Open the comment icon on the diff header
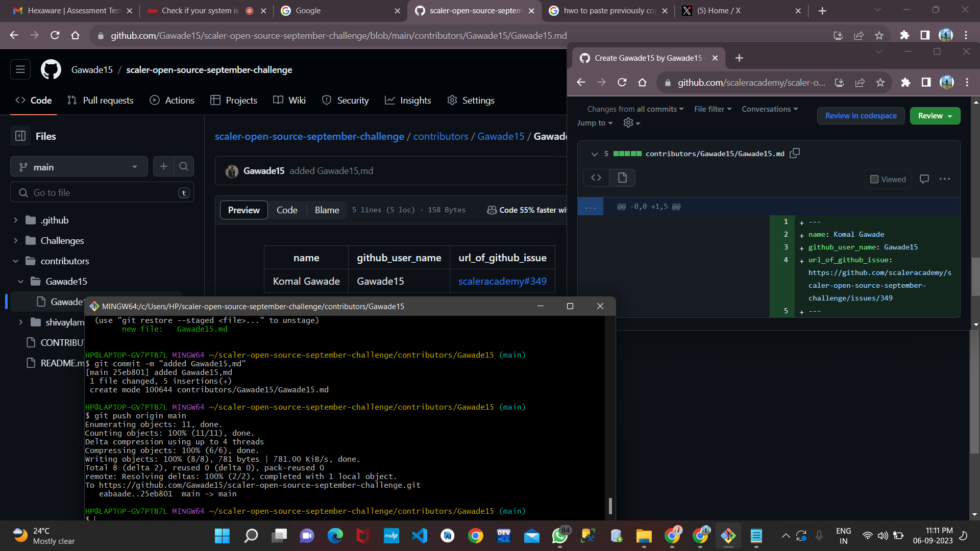The width and height of the screenshot is (980, 551). [924, 179]
